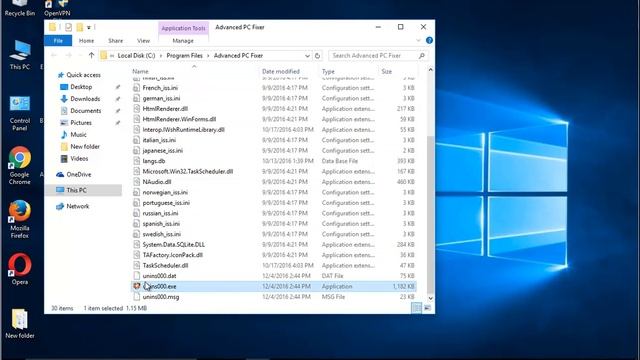Launch Opera from the desktop
Viewport: 640px width, 360px height.
(x=20, y=269)
